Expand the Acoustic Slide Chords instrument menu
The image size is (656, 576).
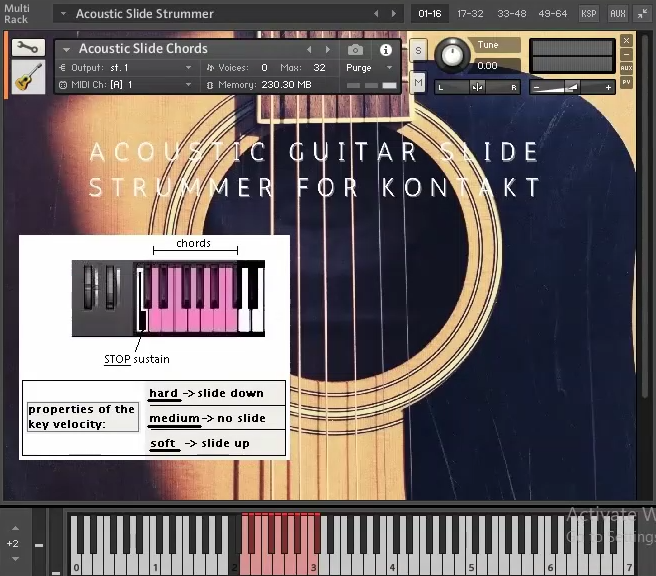(66, 50)
